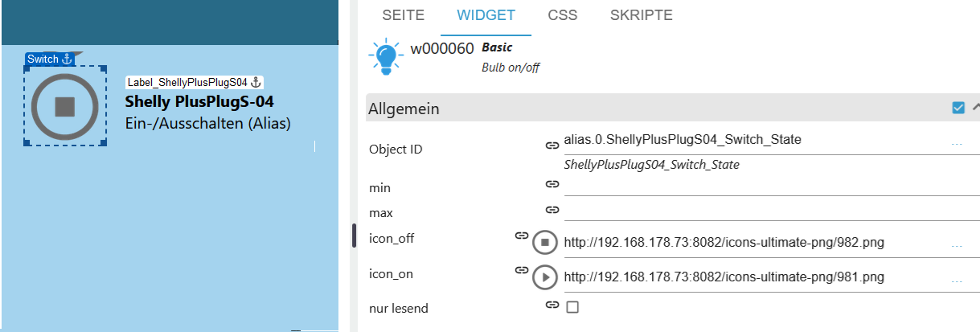Open the CSS tab
Viewport: 980px width, 332px height.
562,15
